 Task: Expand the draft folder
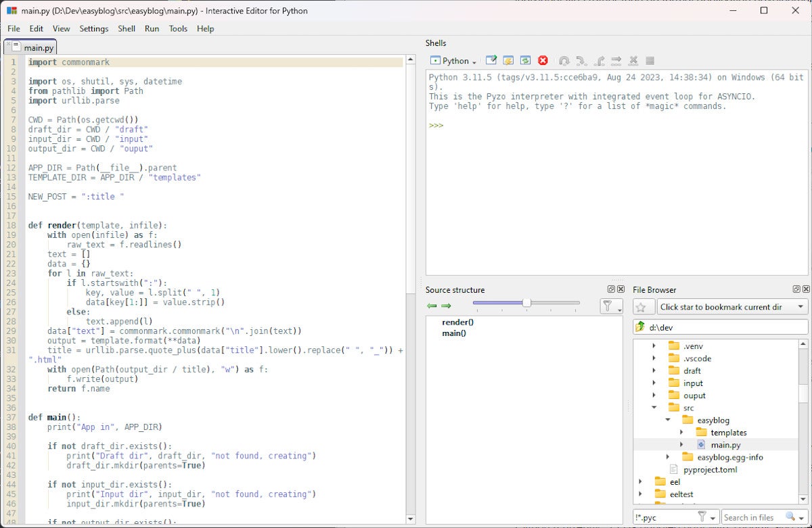(x=654, y=370)
